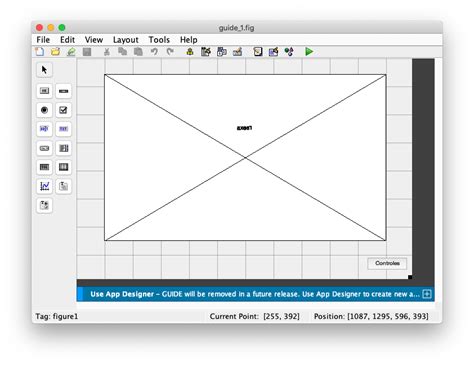Pick the Slider component in palette
This screenshot has height=365, width=474.
(63, 91)
